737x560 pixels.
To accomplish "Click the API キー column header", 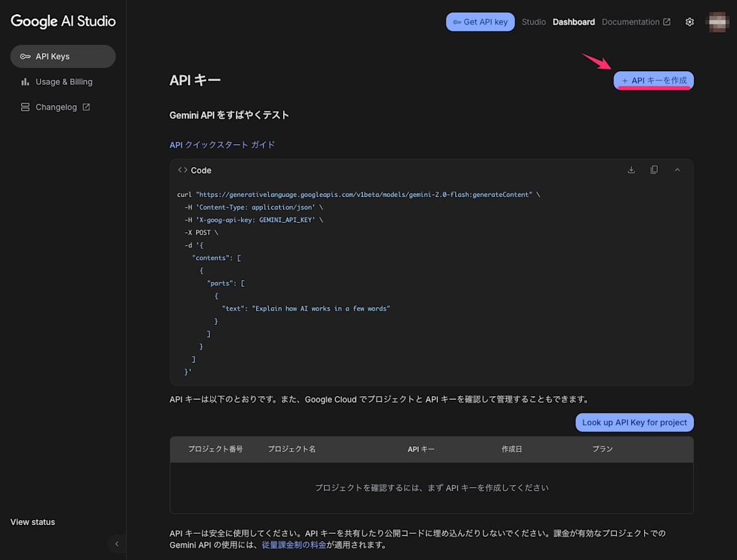I will point(421,449).
